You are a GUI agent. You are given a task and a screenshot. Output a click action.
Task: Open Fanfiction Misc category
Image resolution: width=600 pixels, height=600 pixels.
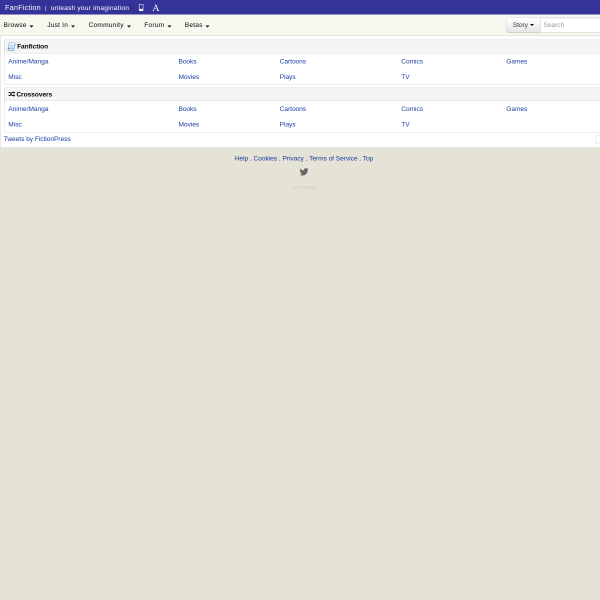pyautogui.click(x=15, y=77)
